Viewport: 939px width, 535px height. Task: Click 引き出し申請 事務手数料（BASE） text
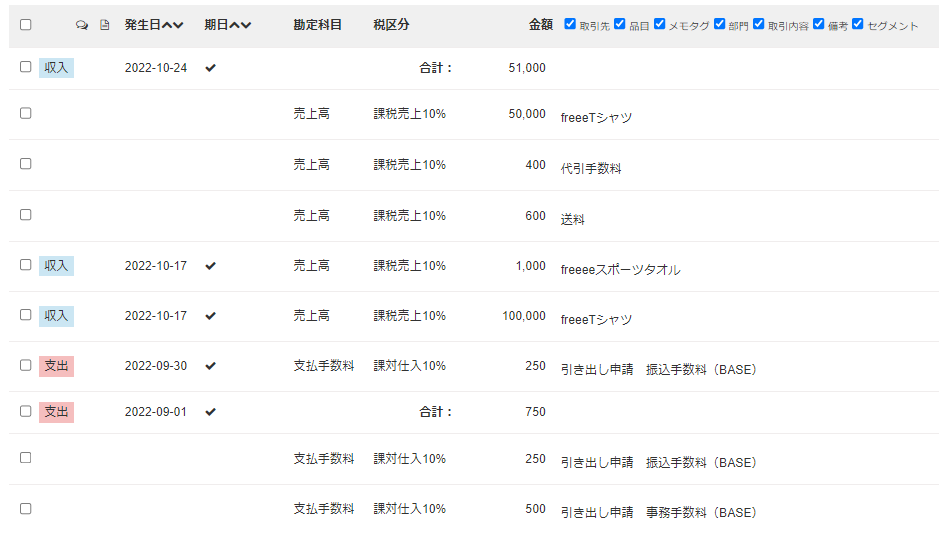pyautogui.click(x=659, y=513)
